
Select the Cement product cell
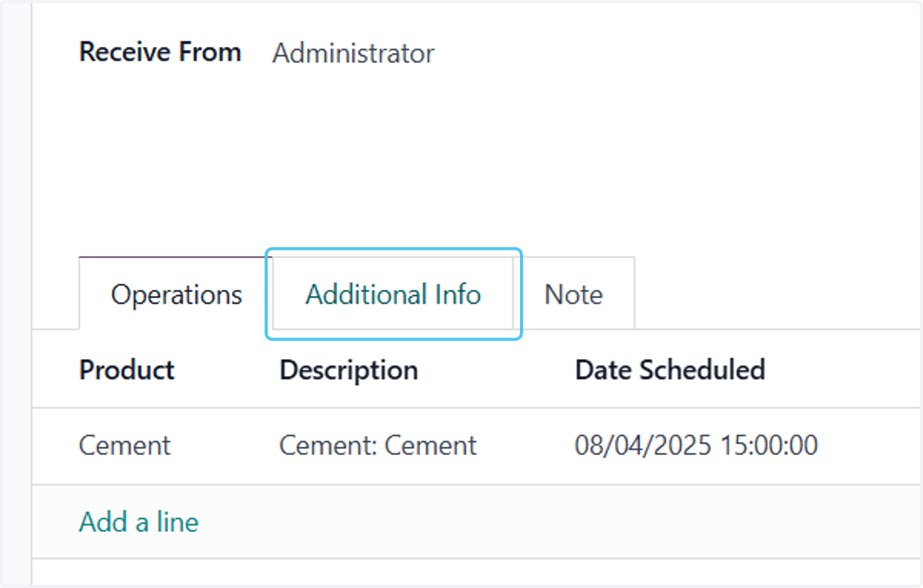pyautogui.click(x=125, y=445)
